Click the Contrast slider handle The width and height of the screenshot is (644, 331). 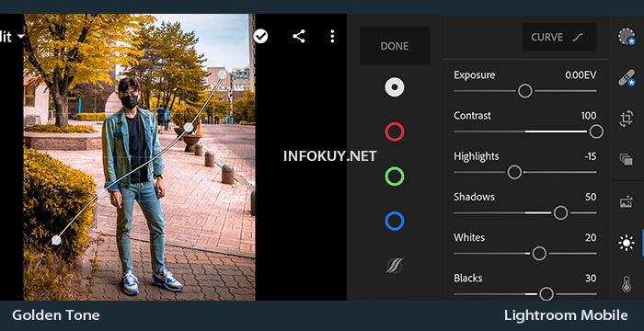coord(596,131)
